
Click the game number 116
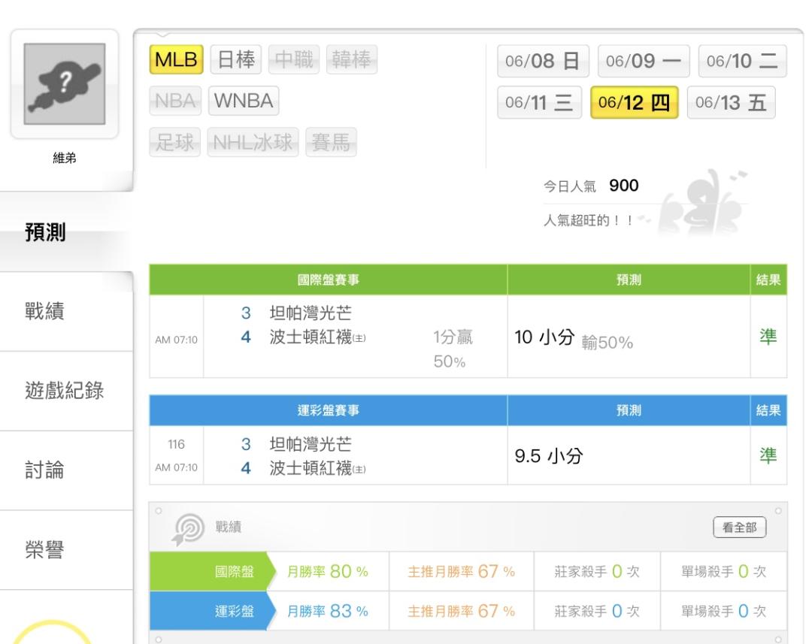(176, 444)
